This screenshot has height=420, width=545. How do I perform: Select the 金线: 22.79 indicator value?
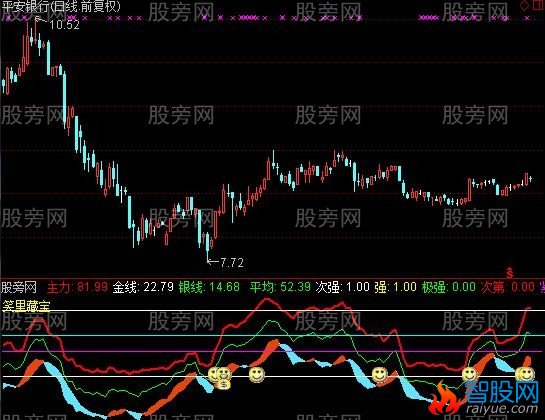[x=143, y=287]
